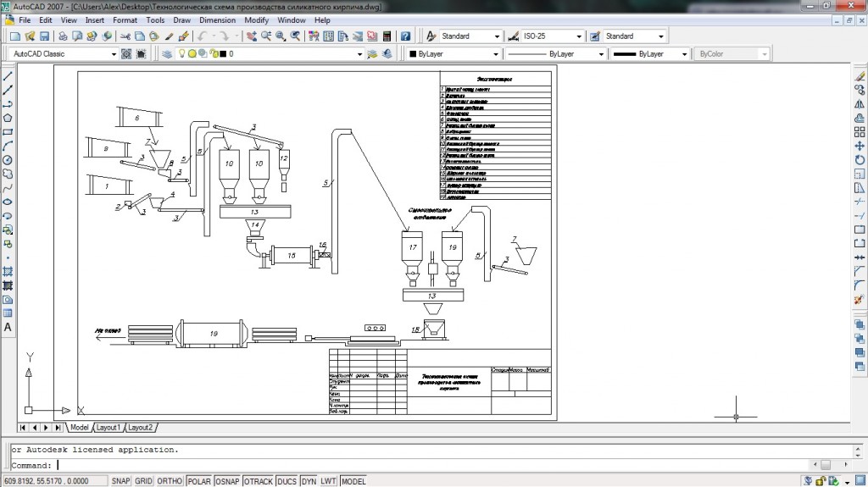
Task: Select the Trim modify tool
Action: tap(860, 202)
